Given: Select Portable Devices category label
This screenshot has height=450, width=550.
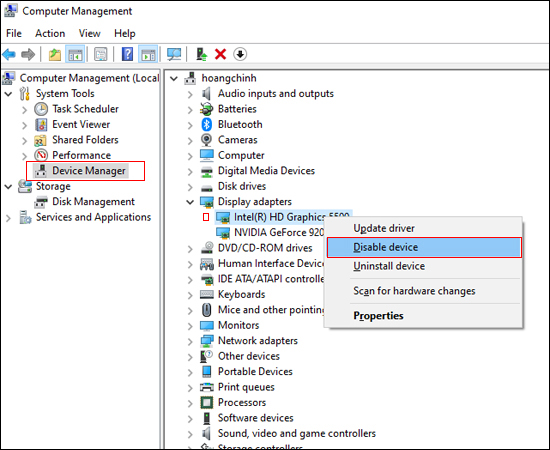Looking at the screenshot, I should coord(255,371).
